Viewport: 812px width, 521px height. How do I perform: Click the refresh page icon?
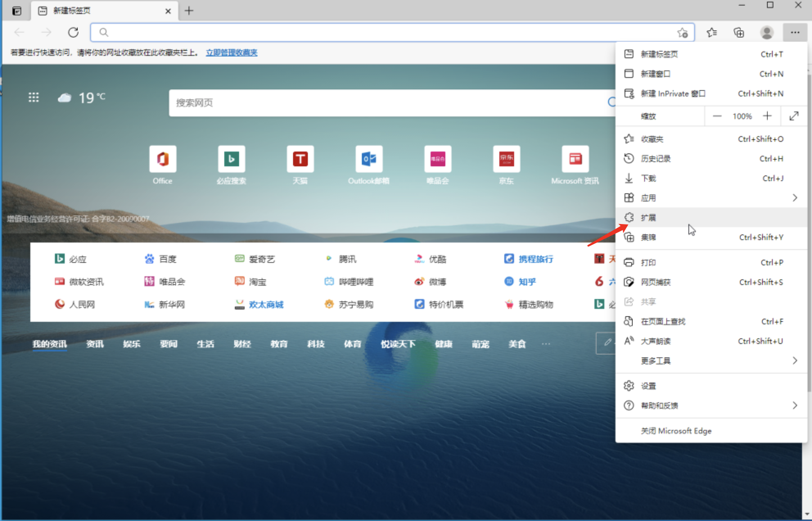click(x=73, y=32)
